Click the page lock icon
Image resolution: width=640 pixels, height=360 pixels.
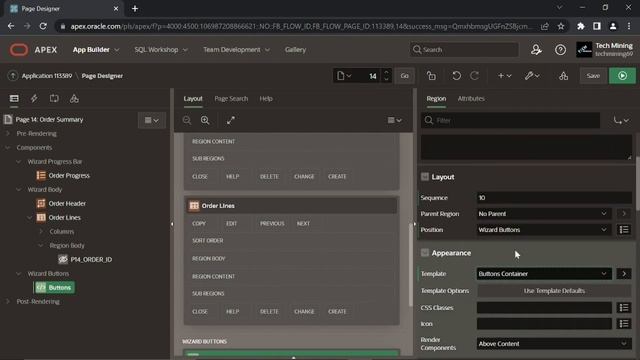[x=431, y=76]
